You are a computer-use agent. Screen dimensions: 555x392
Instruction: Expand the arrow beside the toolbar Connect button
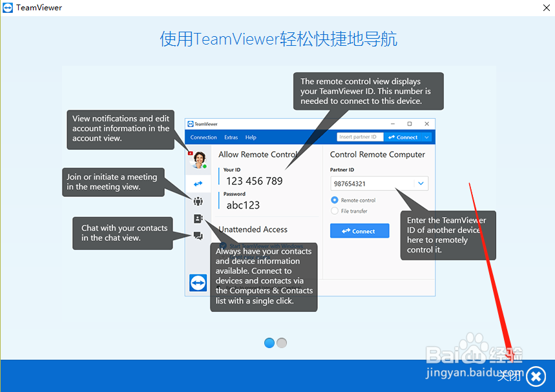[x=427, y=138]
